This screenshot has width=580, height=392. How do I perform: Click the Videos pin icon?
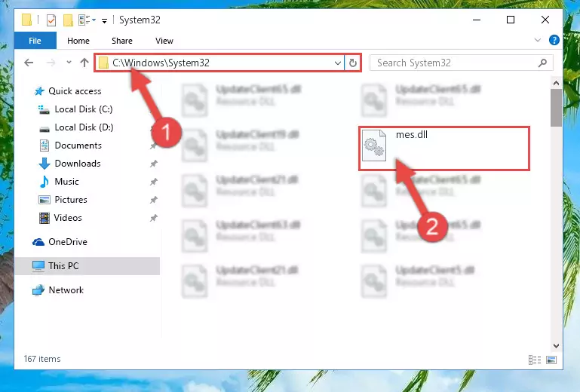point(154,218)
